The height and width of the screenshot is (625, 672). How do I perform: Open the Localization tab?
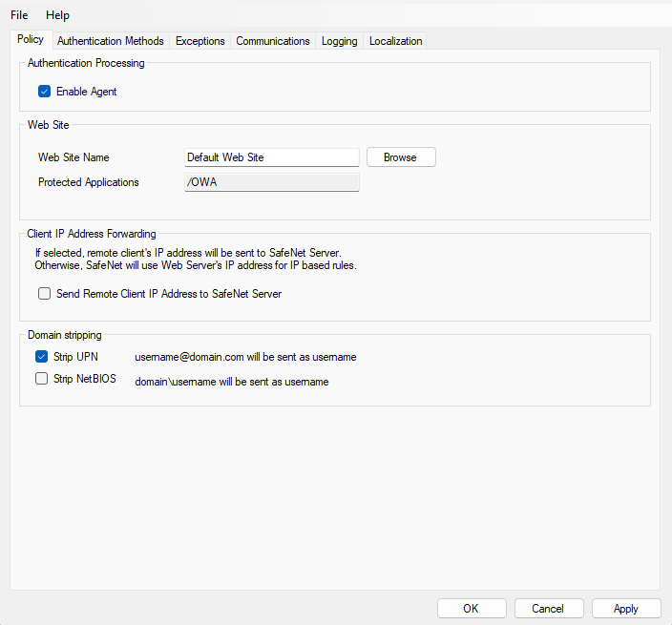[395, 41]
